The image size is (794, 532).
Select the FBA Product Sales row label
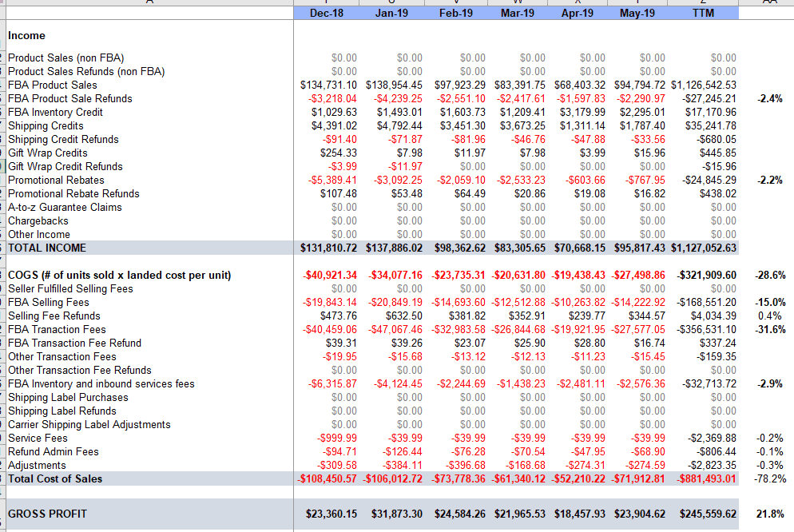(53, 85)
